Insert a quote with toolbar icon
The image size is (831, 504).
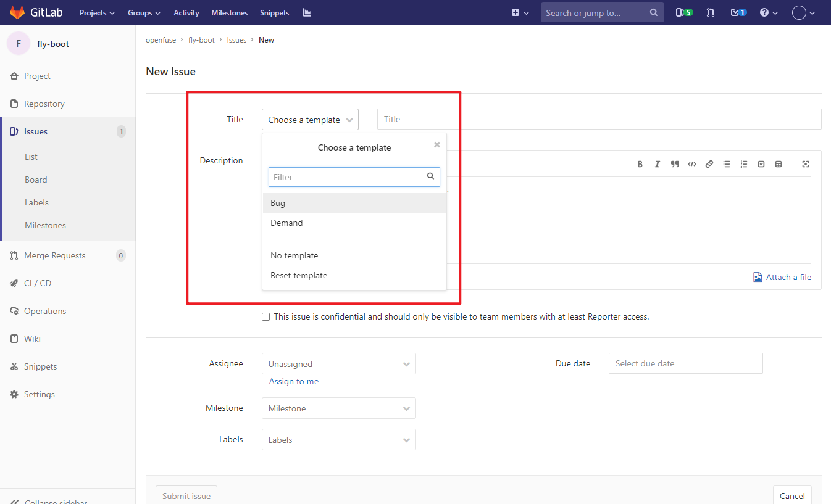(x=675, y=164)
